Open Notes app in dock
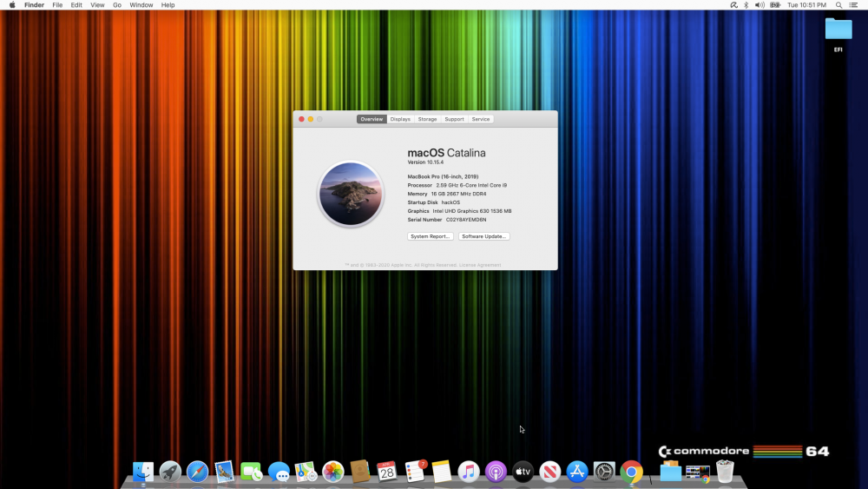Image resolution: width=868 pixels, height=489 pixels. [x=441, y=472]
